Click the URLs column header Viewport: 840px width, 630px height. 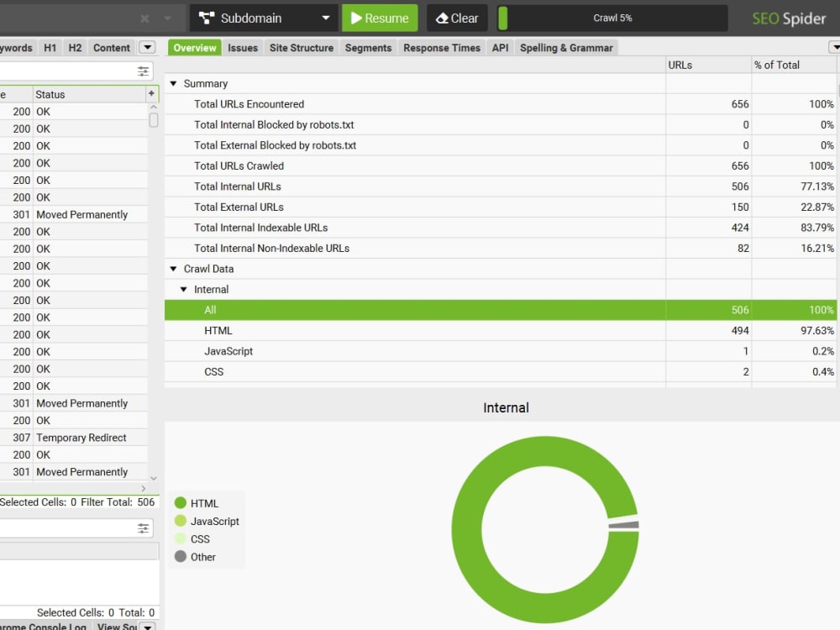click(708, 65)
